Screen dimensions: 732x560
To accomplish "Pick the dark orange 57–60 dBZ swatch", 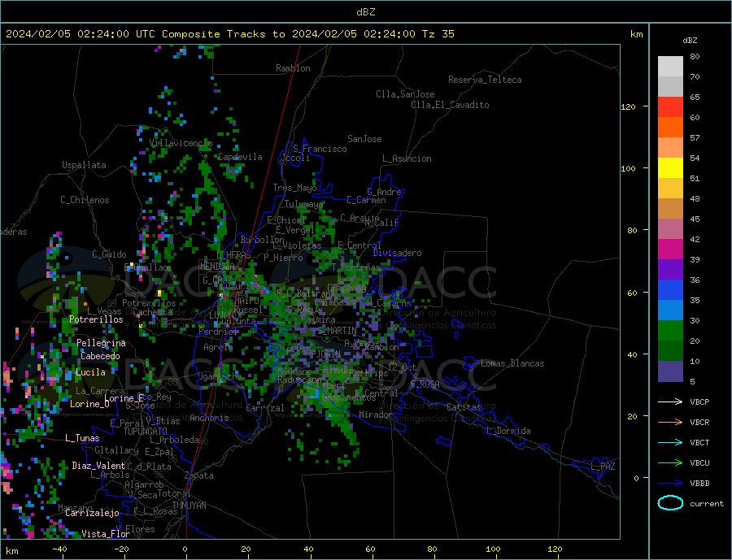I will click(670, 128).
